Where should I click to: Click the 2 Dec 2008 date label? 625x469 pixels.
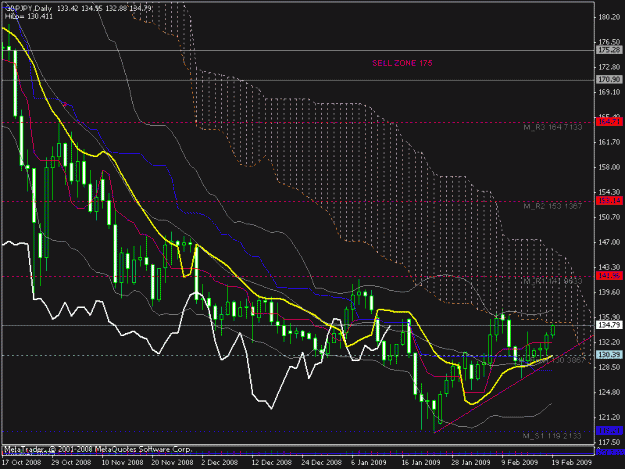[220, 463]
